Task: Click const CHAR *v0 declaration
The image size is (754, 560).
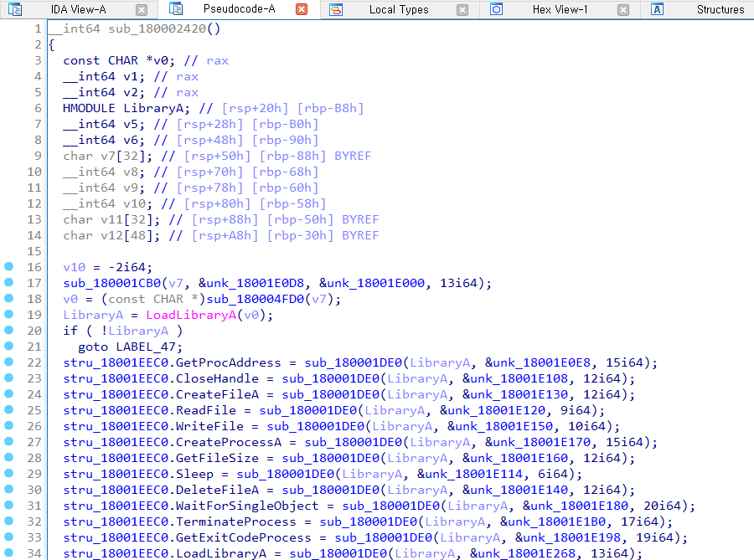Action: (119, 61)
